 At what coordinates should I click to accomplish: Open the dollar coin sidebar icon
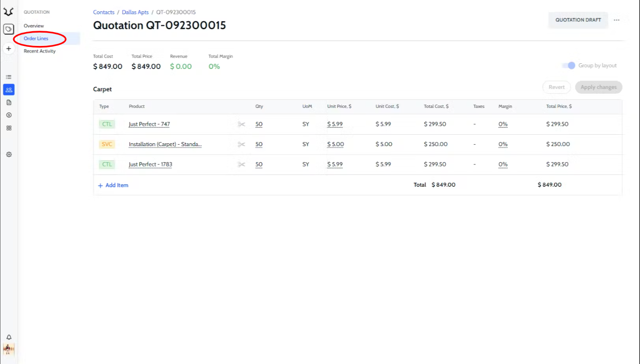9,115
